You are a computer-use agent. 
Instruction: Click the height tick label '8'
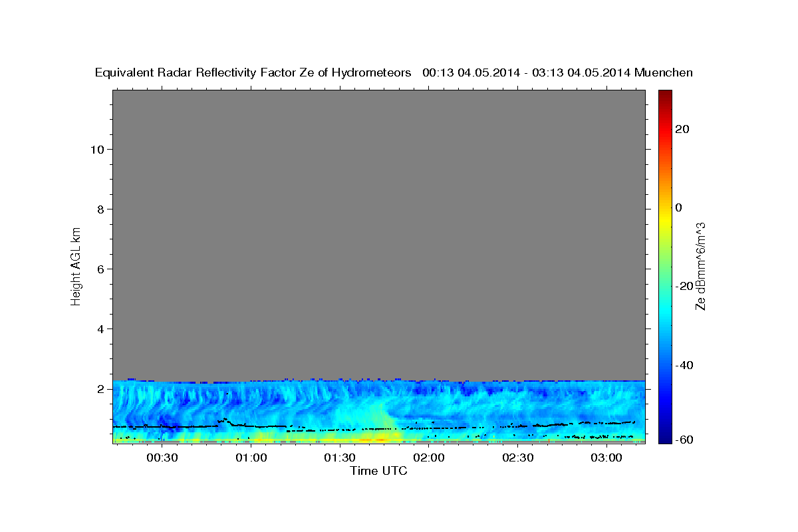(101, 209)
